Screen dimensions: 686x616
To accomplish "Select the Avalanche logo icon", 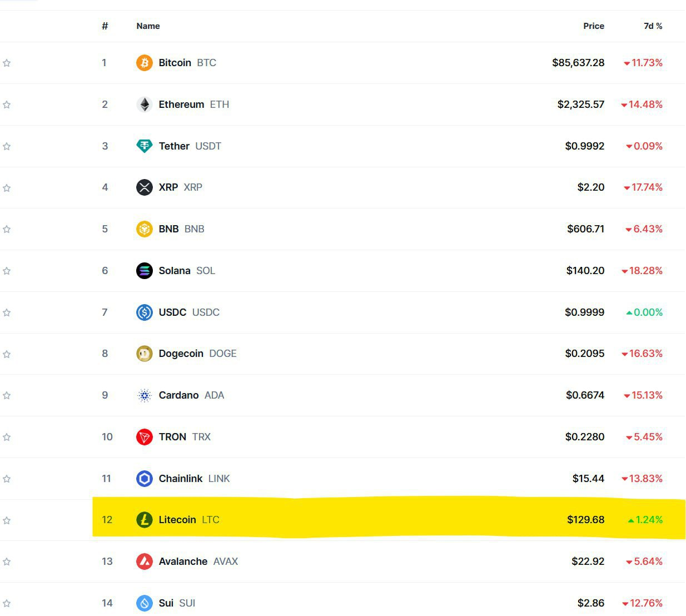I will pos(144,562).
